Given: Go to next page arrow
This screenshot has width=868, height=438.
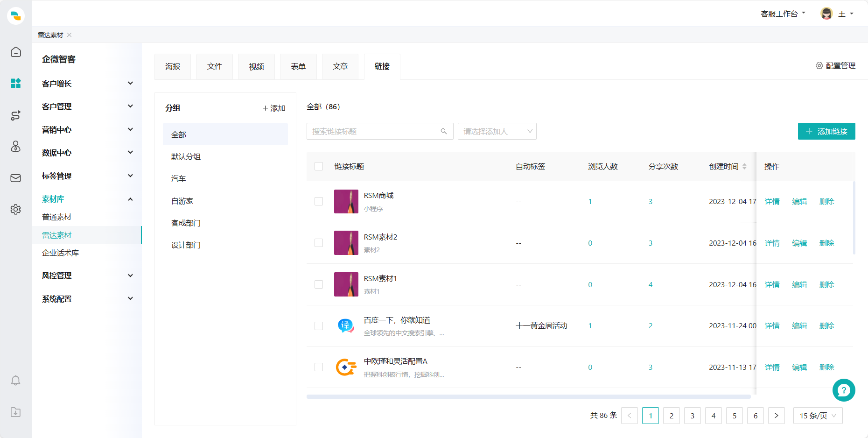Looking at the screenshot, I should (777, 416).
